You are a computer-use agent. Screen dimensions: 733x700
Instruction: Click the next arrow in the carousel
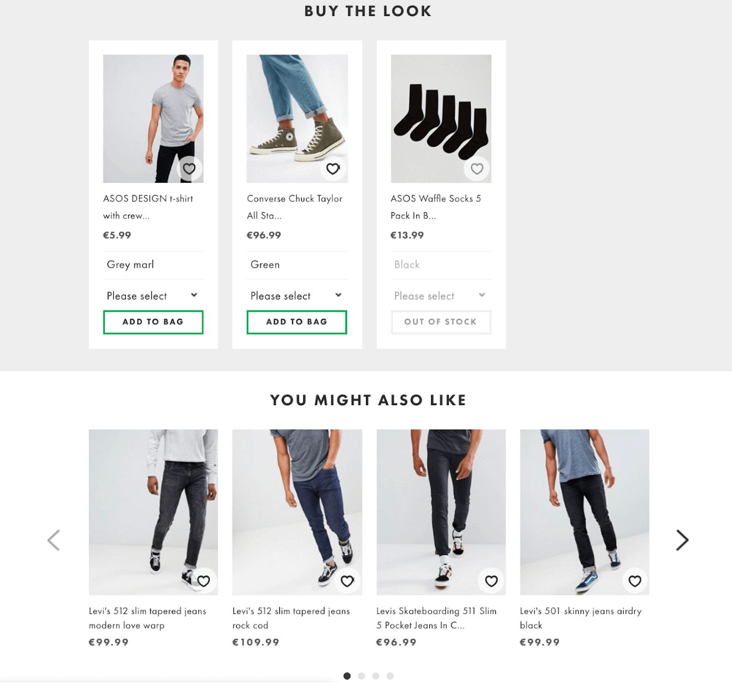click(x=682, y=540)
